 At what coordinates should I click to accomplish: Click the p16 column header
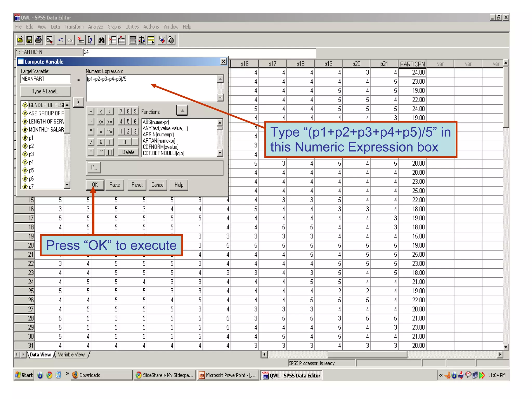pos(244,64)
